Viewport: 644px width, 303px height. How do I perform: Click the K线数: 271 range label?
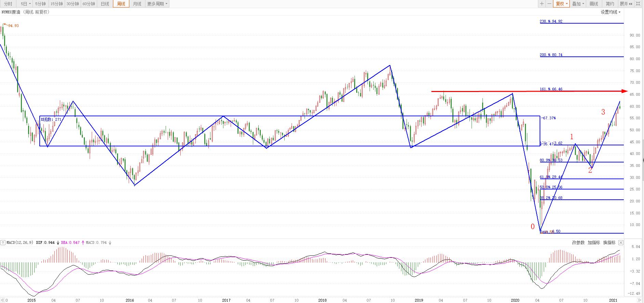click(51, 119)
